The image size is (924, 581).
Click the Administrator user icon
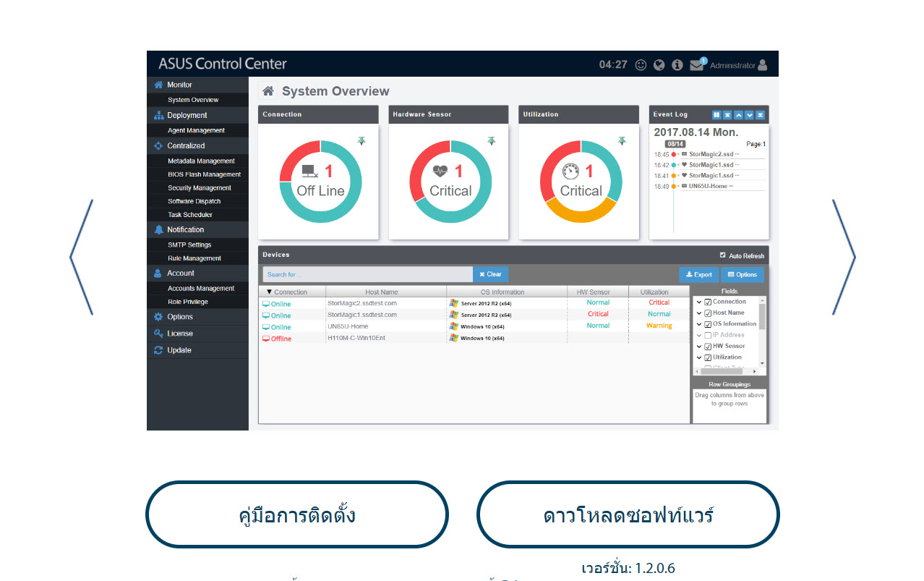point(763,65)
